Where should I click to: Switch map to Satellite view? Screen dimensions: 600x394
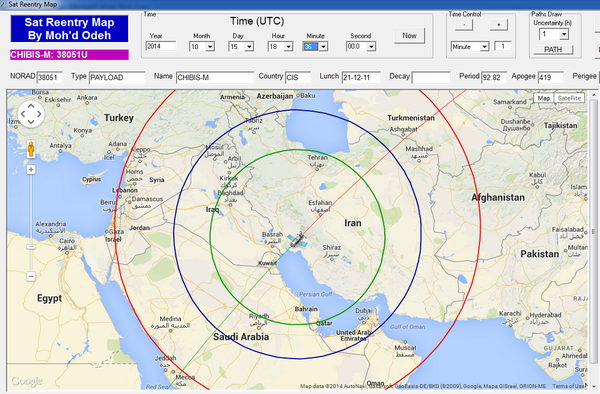click(569, 98)
